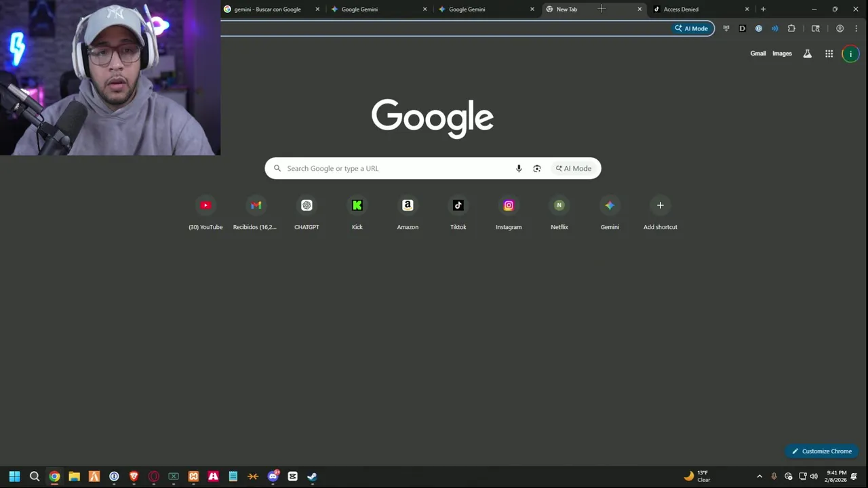Click the blue sound-wave extension icon
This screenshot has height=488, width=868.
[x=775, y=28]
